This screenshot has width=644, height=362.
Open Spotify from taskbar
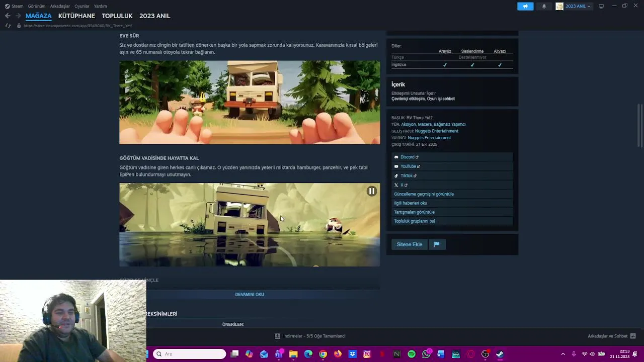tap(412, 354)
